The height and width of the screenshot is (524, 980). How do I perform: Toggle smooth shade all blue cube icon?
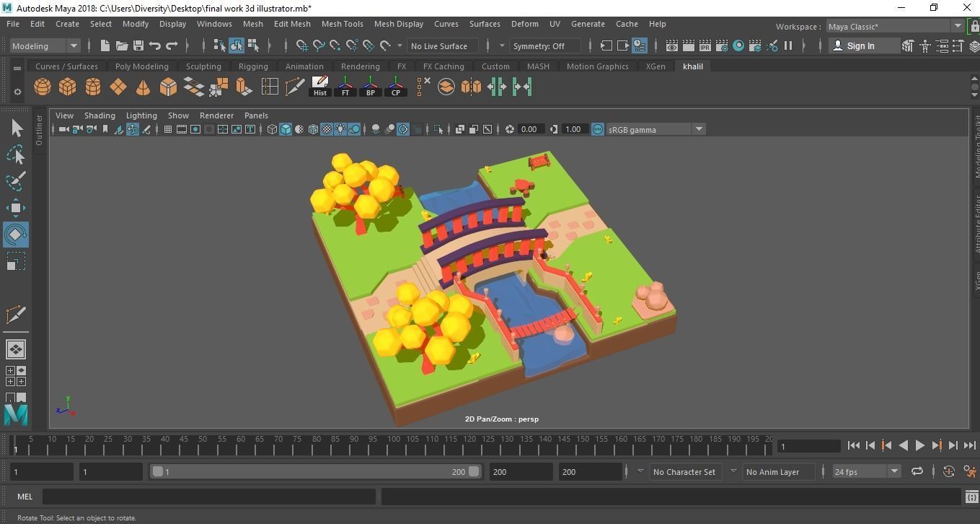(x=286, y=129)
